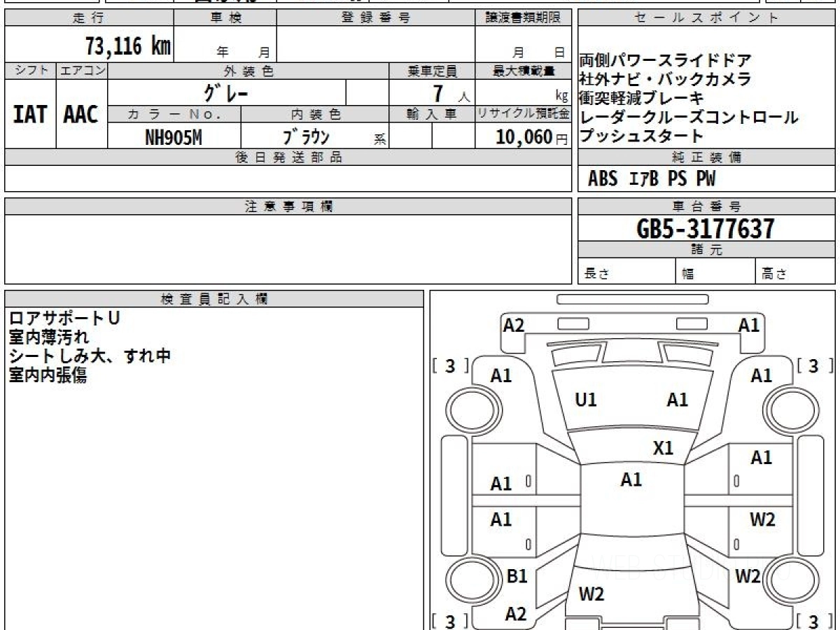This screenshot has height=630, width=840.
Task: Click the 長さ dimension label
Action: click(x=596, y=274)
